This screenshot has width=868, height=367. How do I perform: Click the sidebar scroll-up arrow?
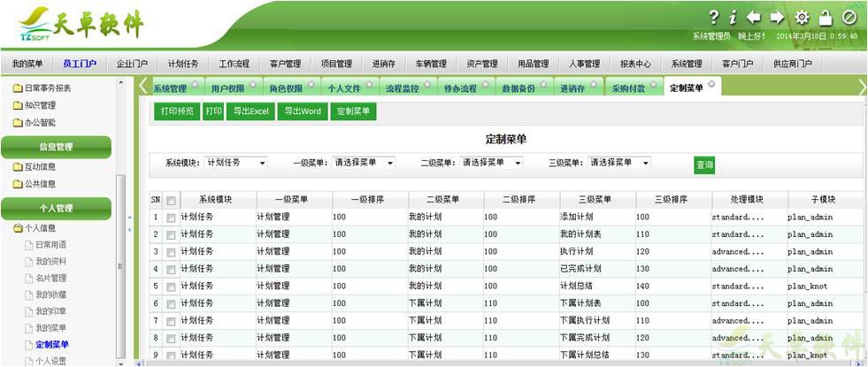pos(121,82)
